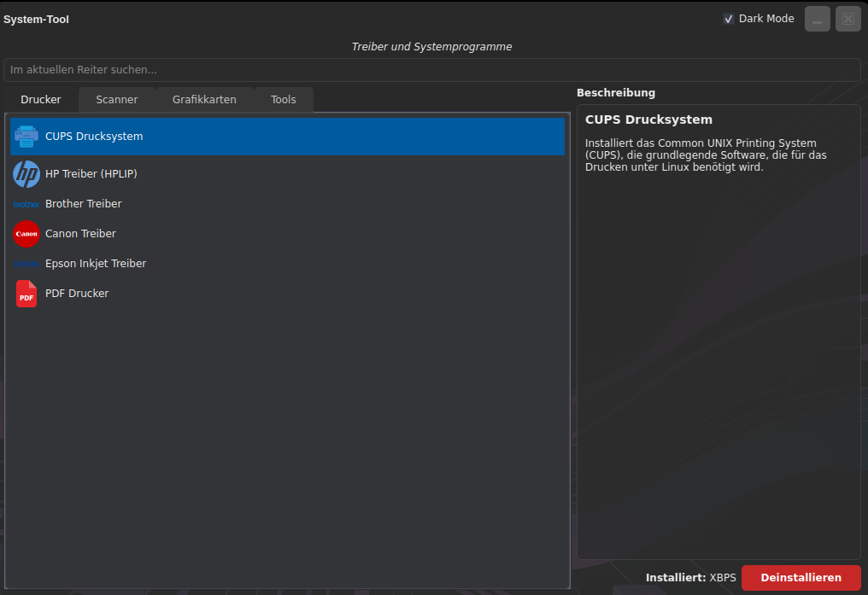Select the Canon Treiber list item
The height and width of the screenshot is (595, 868).
click(x=80, y=234)
